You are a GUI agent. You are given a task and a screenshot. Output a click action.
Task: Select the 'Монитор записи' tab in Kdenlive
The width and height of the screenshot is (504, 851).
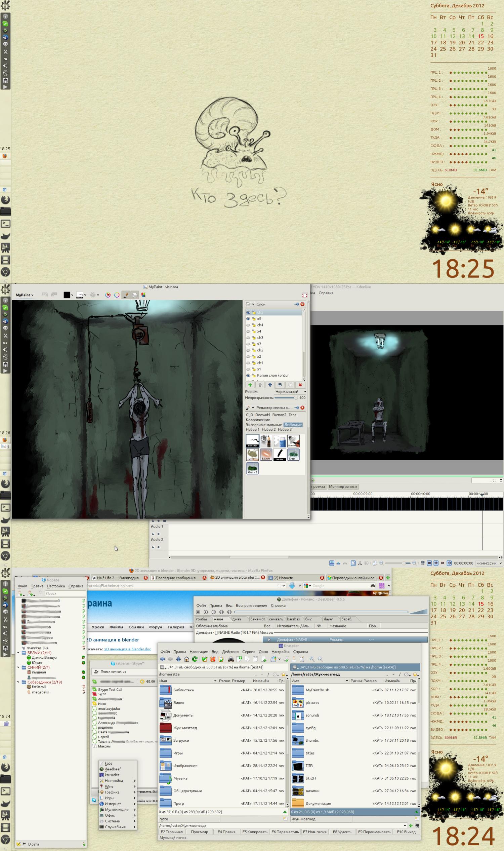(343, 487)
